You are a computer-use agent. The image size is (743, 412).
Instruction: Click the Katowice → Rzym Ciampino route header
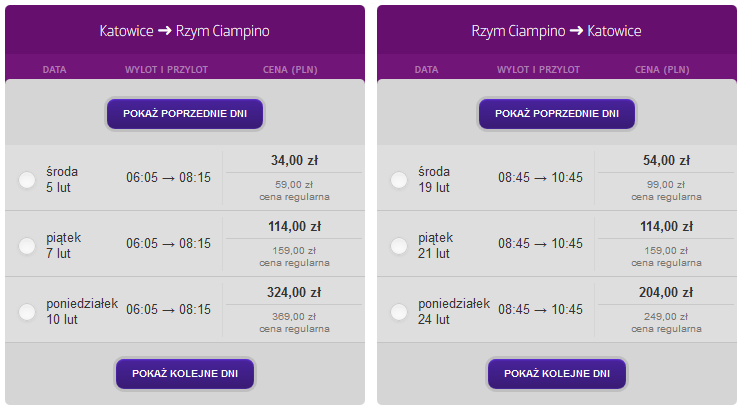[185, 31]
